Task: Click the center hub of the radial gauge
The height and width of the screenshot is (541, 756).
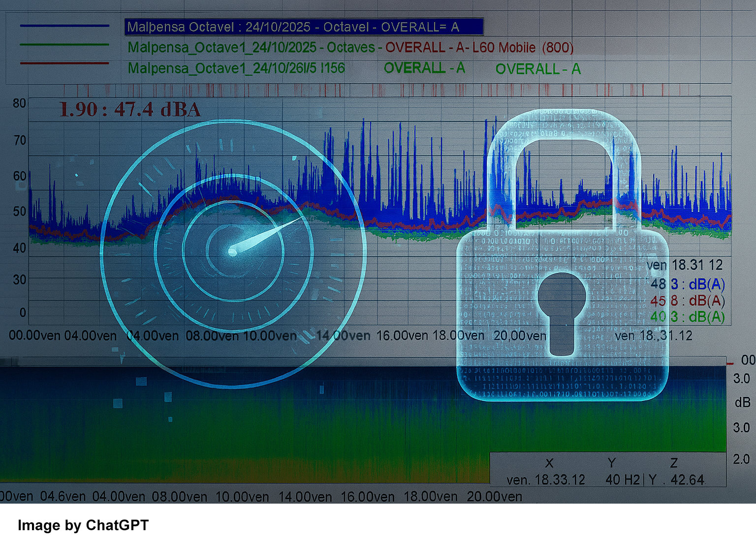Action: coord(232,252)
